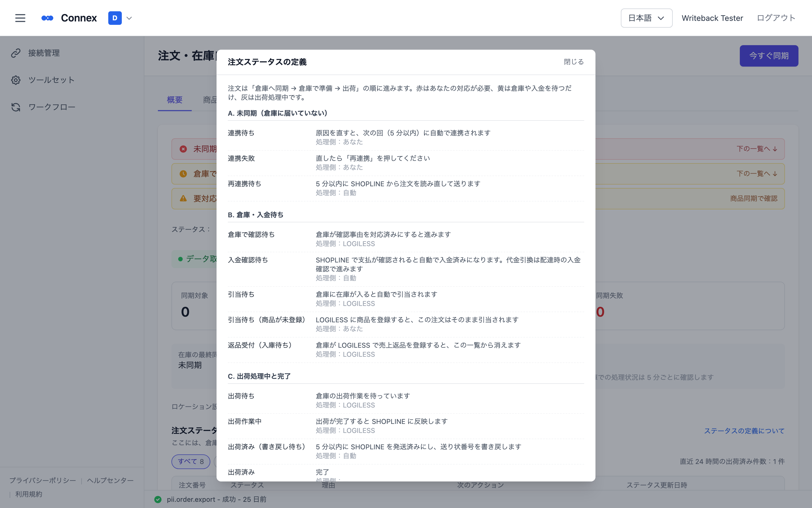Open ツールセット in the sidebar
Viewport: 812px width, 508px height.
pos(51,80)
